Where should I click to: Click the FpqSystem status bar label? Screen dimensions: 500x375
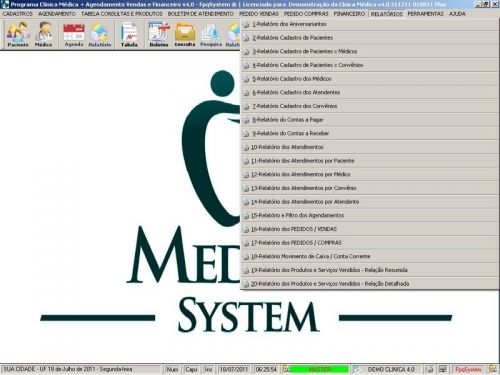(468, 369)
